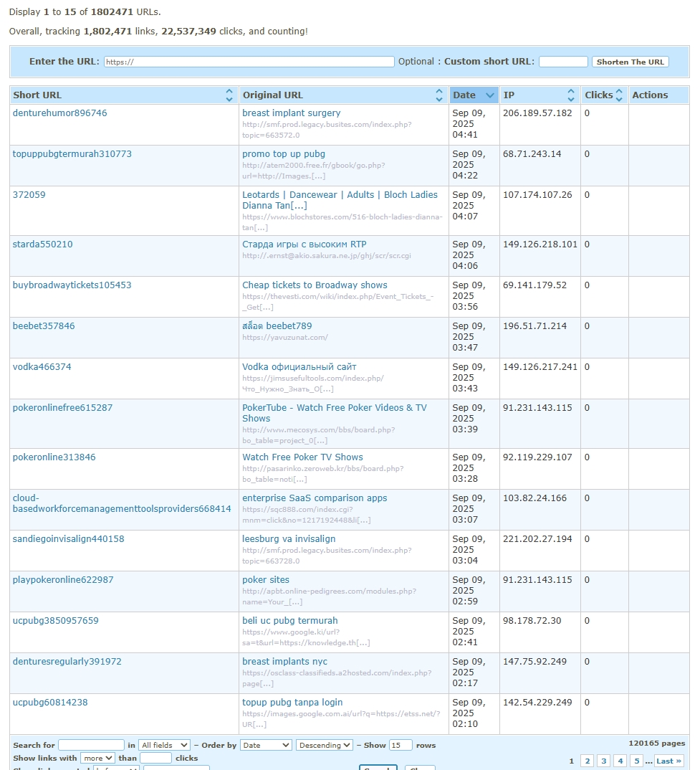
Task: Go to page 5 of results
Action: [x=637, y=761]
